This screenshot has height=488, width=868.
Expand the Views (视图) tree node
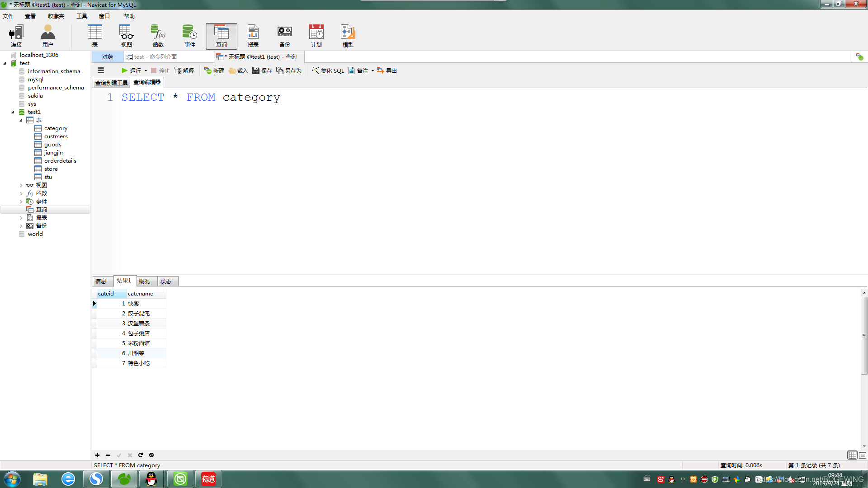click(x=21, y=185)
